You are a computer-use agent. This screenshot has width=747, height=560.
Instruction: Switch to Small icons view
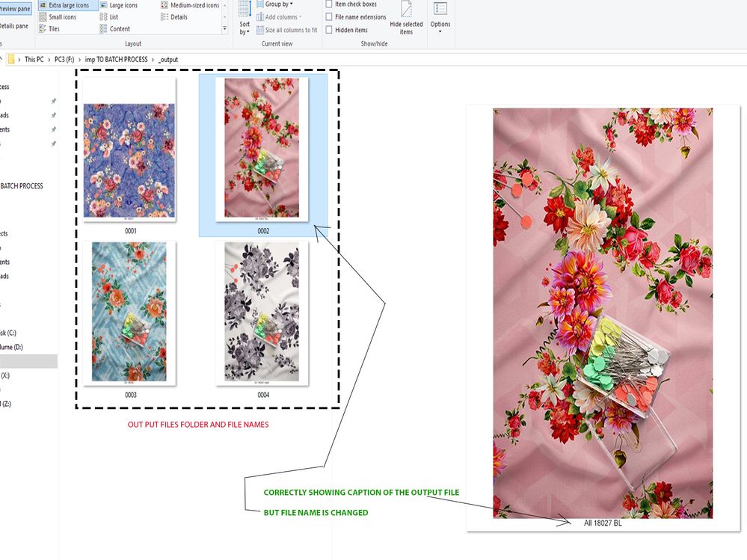pos(58,17)
